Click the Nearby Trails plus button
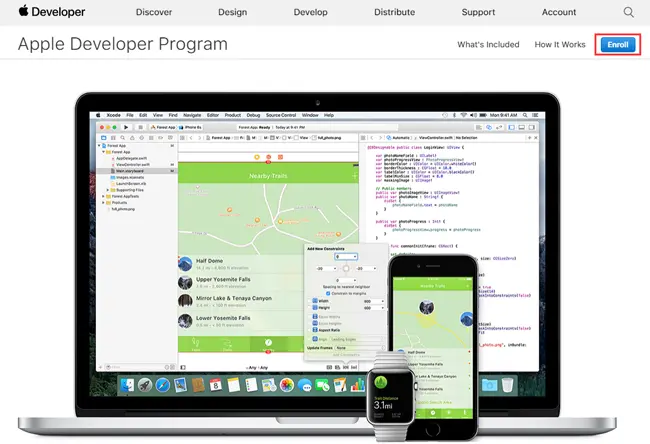The image size is (650, 444). pyautogui.click(x=354, y=176)
